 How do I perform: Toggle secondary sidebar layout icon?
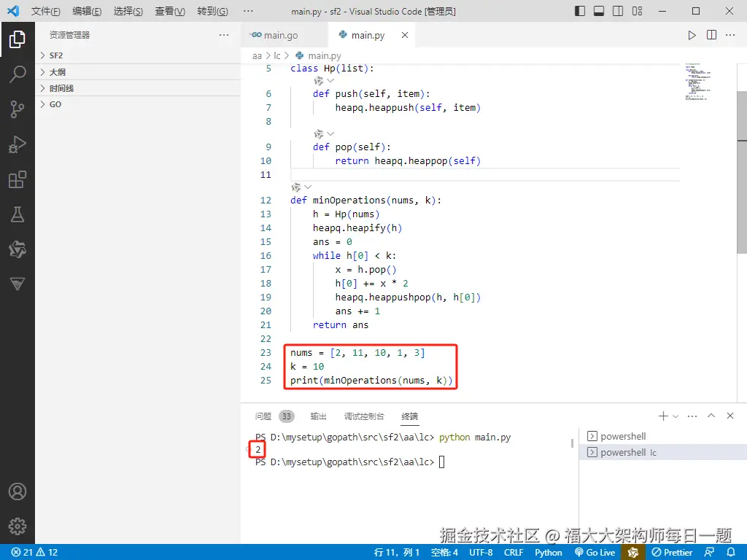tap(618, 11)
